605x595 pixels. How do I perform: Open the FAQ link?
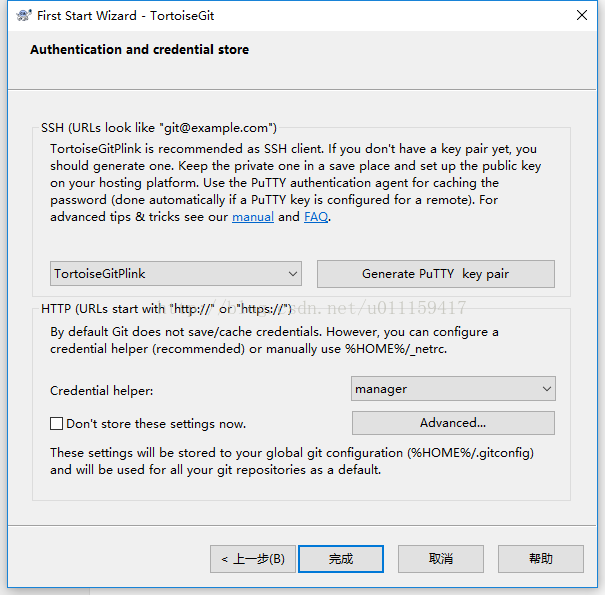[x=316, y=216]
